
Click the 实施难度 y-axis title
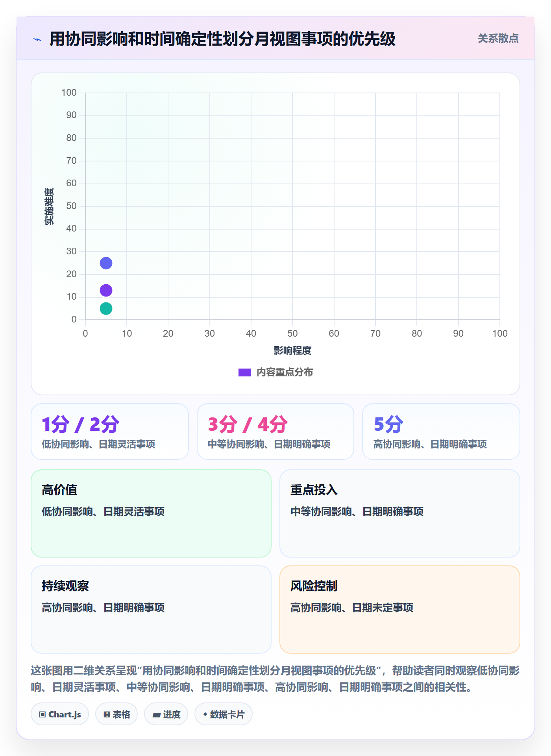(x=49, y=206)
